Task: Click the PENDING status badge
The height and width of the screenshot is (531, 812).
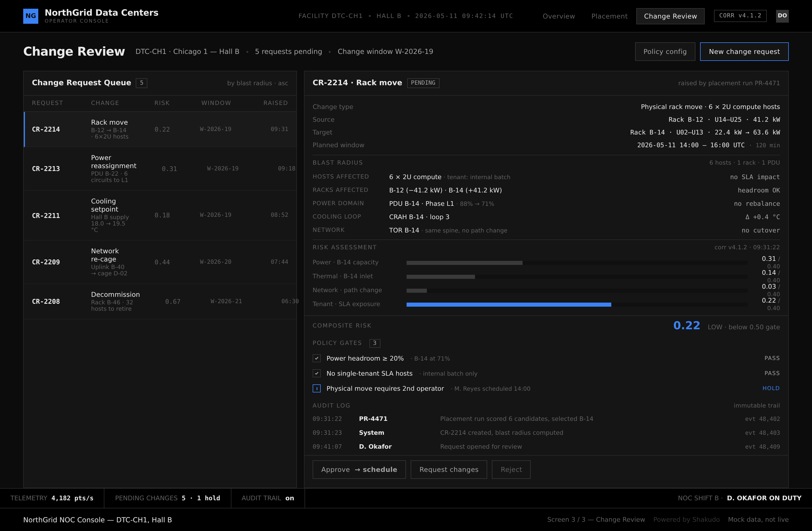Action: (423, 83)
